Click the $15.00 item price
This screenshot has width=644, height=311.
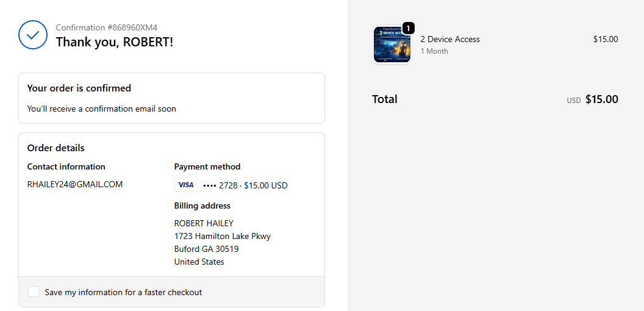click(606, 39)
